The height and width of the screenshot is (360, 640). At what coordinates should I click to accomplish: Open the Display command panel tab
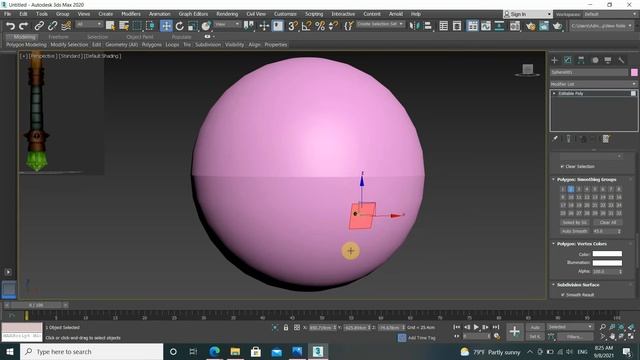(608, 60)
